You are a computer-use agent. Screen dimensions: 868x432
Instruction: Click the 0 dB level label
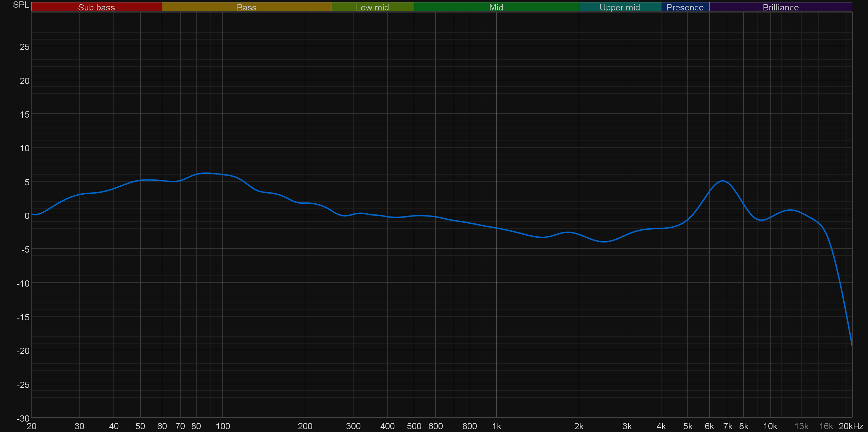point(27,216)
